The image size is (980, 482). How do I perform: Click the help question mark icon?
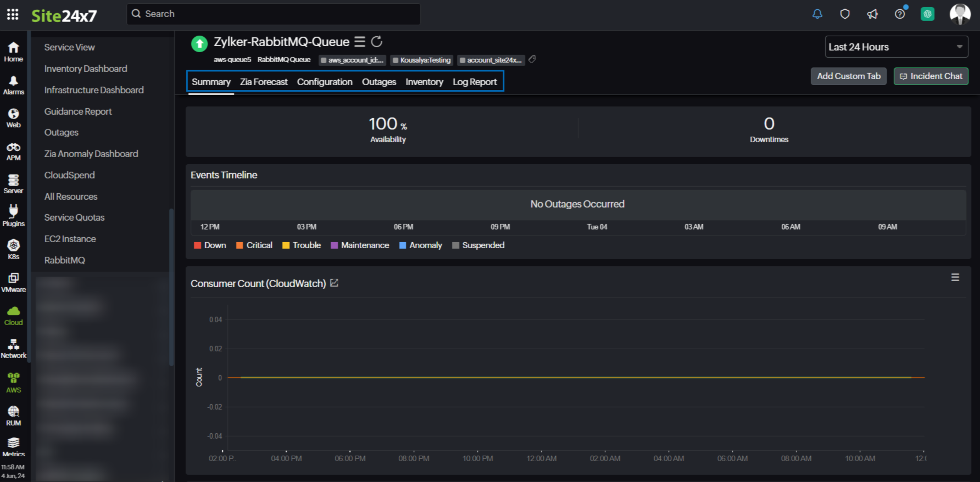[x=900, y=14]
